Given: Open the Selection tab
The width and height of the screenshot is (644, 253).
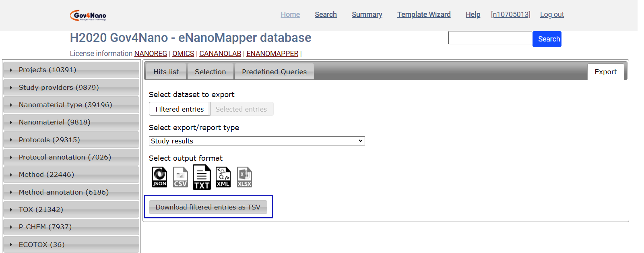Looking at the screenshot, I should point(211,72).
